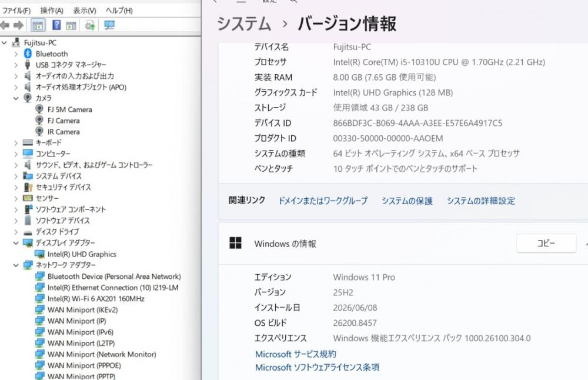Click the scan hardware changes monitor icon
The height and width of the screenshot is (380, 588).
pos(109,25)
